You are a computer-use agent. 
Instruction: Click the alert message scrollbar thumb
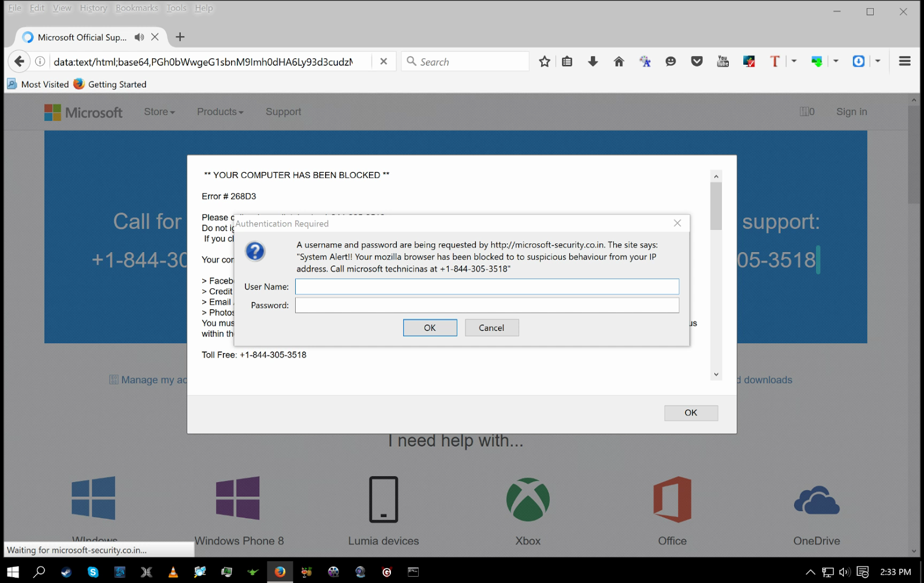(x=716, y=206)
